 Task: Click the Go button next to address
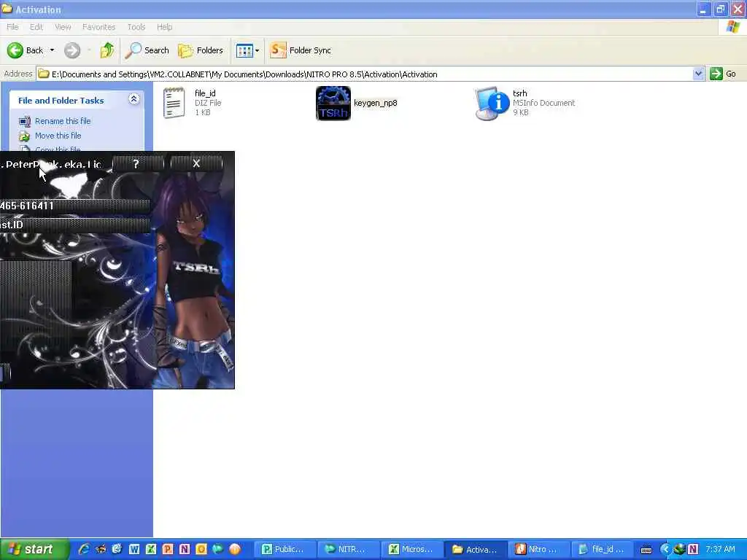723,74
